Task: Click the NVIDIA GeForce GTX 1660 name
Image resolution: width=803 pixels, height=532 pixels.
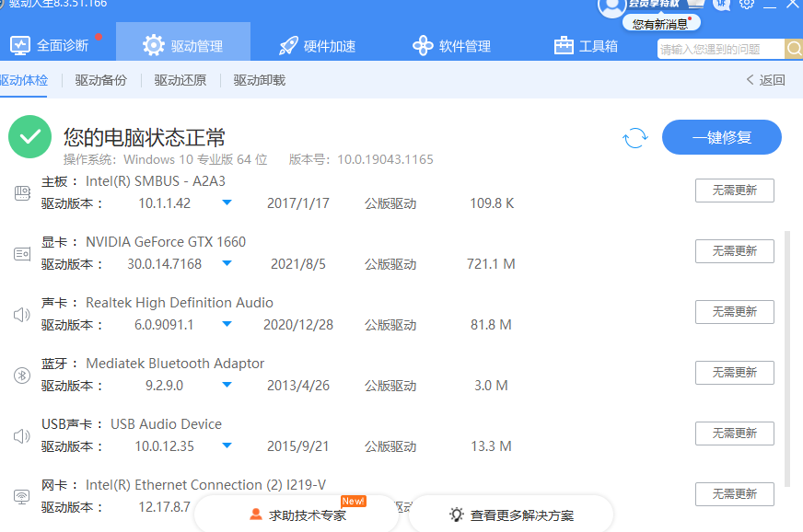Action: tap(166, 242)
